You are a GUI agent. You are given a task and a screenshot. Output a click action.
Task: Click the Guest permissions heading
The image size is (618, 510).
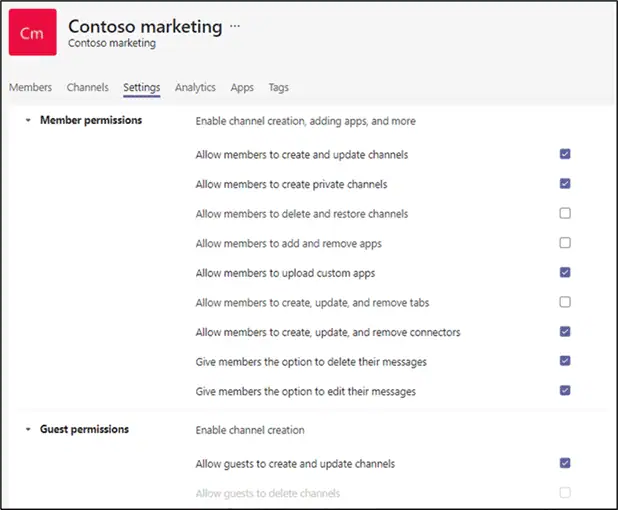coord(84,429)
